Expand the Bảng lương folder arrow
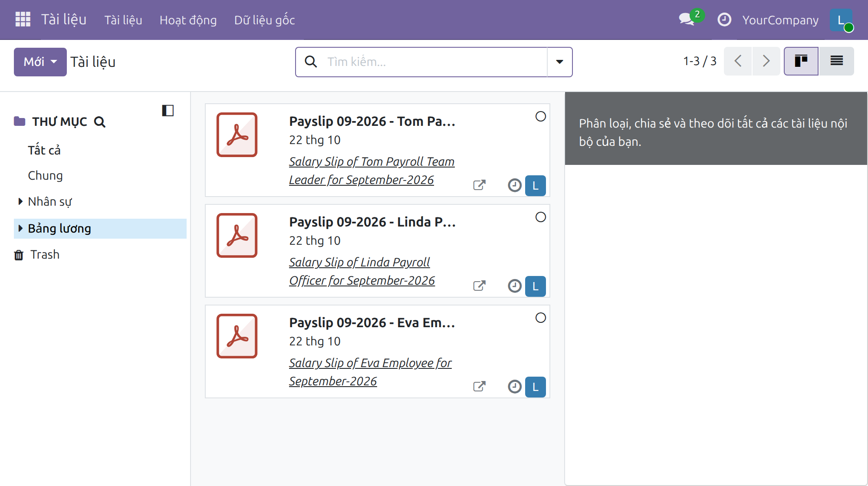The width and height of the screenshot is (868, 486). (x=20, y=228)
